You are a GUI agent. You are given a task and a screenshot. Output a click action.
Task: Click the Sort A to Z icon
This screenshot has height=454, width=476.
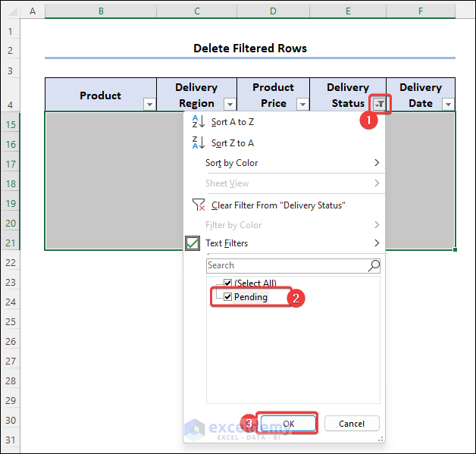coord(196,121)
